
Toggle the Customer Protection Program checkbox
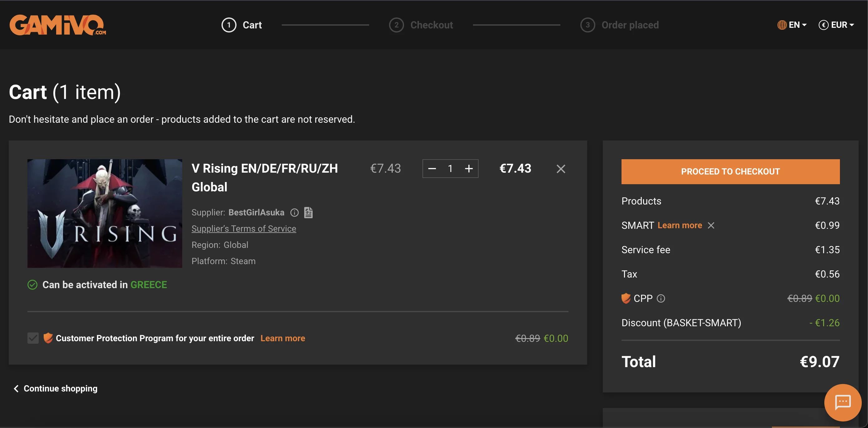point(33,338)
